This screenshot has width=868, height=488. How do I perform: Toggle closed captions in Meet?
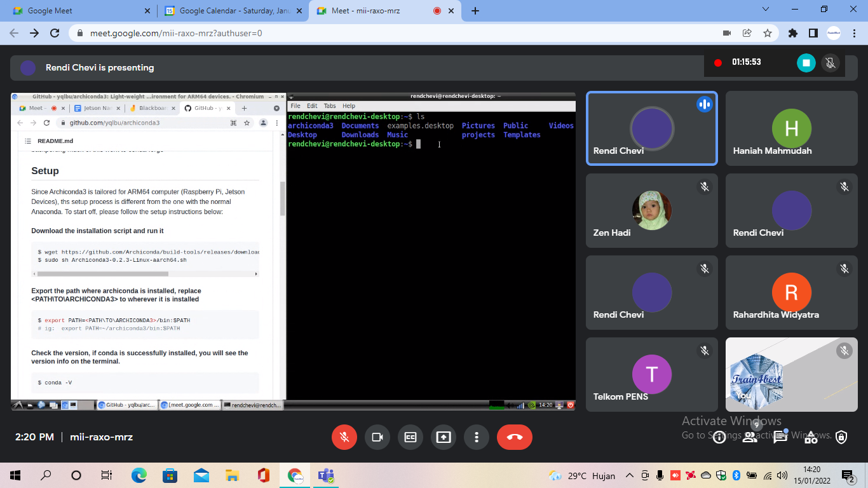(410, 437)
